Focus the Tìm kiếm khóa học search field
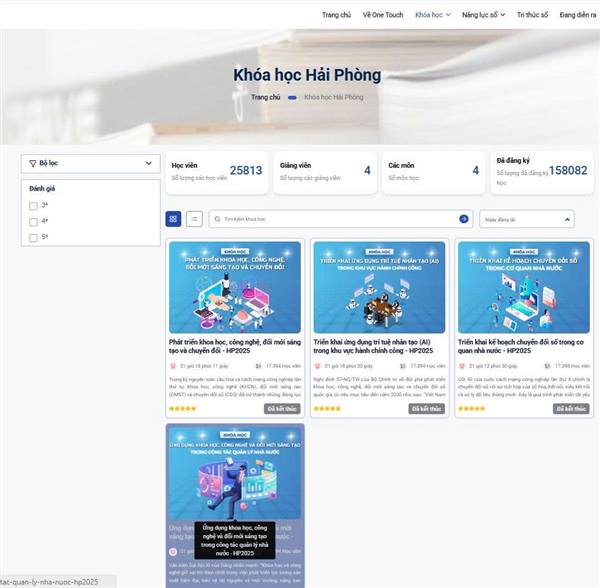The height and width of the screenshot is (588, 600). tap(339, 219)
